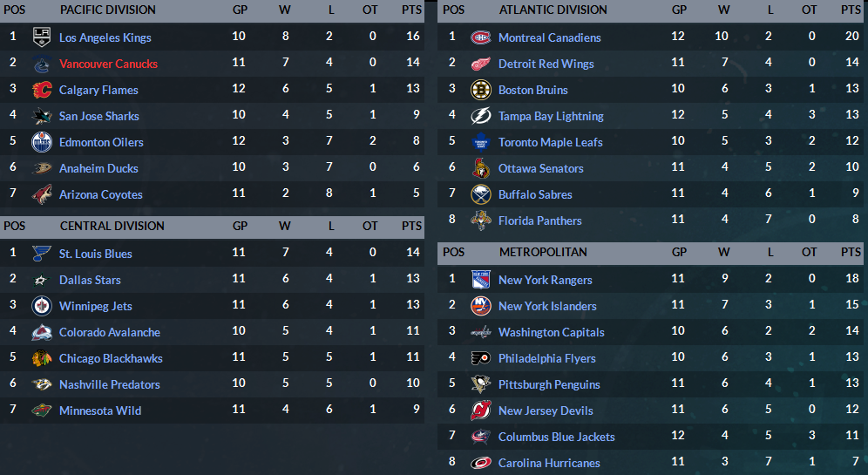This screenshot has height=475, width=868.
Task: Open the Washington Capitals team link
Action: 552,332
